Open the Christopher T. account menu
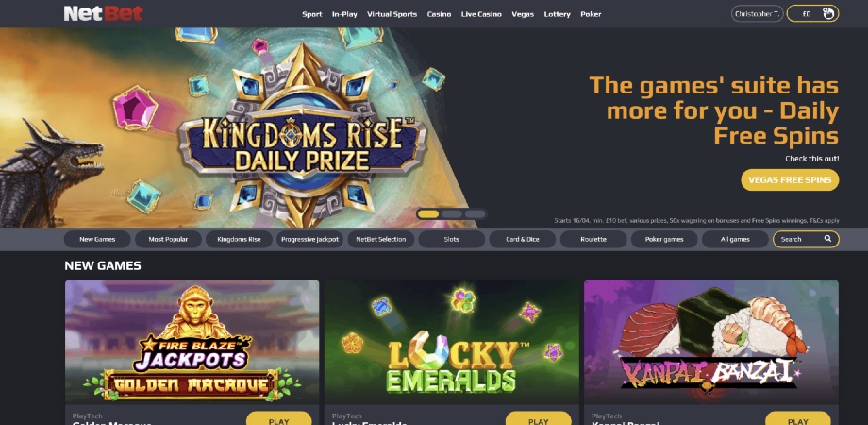The image size is (868, 425). click(758, 13)
